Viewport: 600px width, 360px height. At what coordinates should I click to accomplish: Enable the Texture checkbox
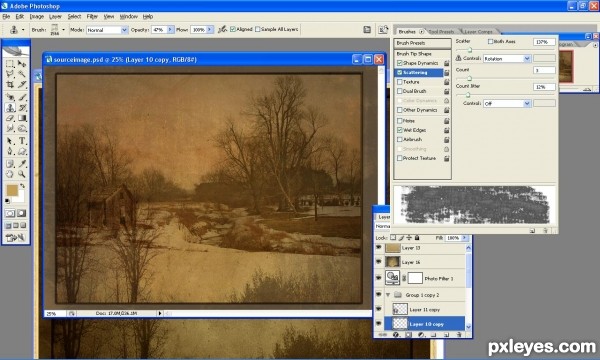399,82
